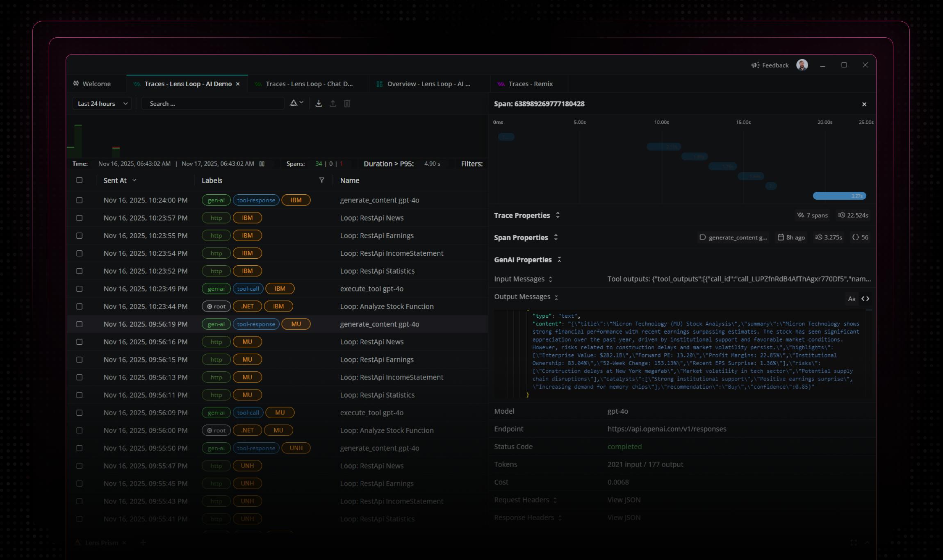Click the Labels column filter funnel icon
The width and height of the screenshot is (943, 560).
322,180
